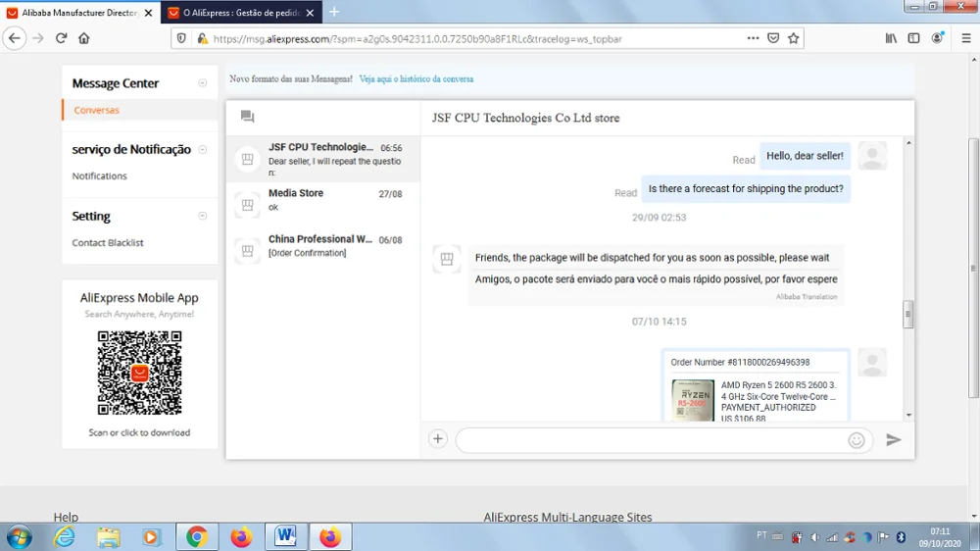980x551 pixels.
Task: Open Google Chrome from the taskbar
Action: (x=197, y=536)
